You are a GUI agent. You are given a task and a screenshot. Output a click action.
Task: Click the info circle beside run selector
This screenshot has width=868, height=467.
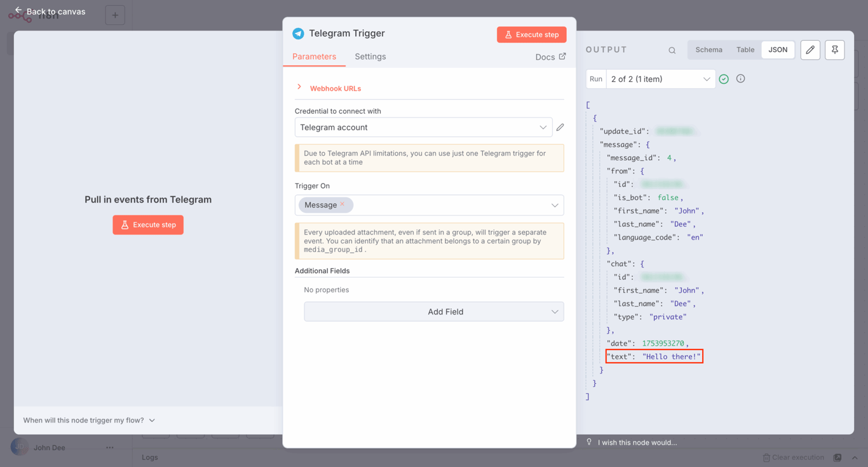tap(740, 78)
